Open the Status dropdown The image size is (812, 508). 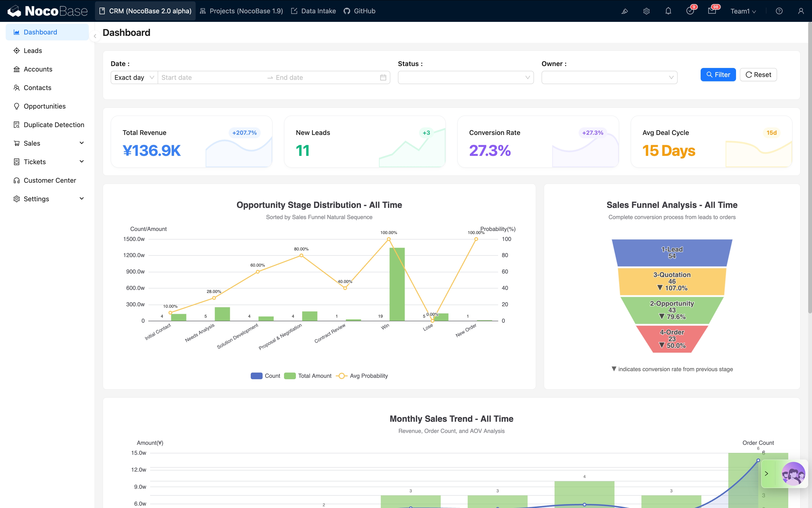(x=465, y=78)
